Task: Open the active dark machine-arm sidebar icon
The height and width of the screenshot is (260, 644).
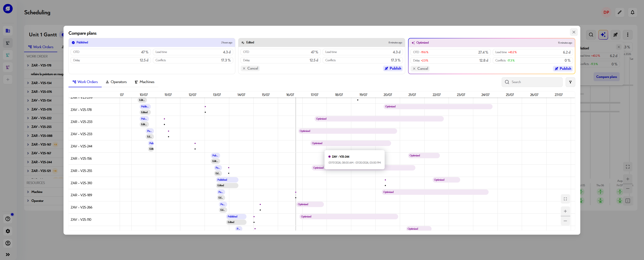Action: point(8,43)
